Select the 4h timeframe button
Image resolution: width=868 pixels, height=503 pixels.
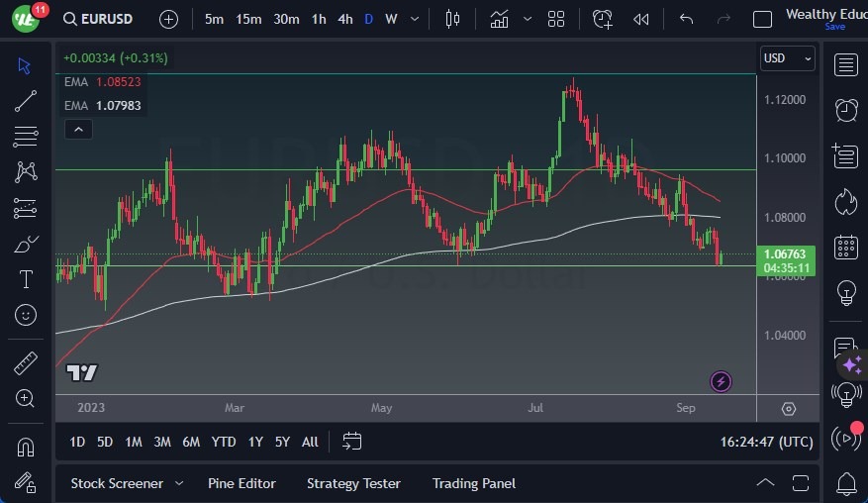344,19
